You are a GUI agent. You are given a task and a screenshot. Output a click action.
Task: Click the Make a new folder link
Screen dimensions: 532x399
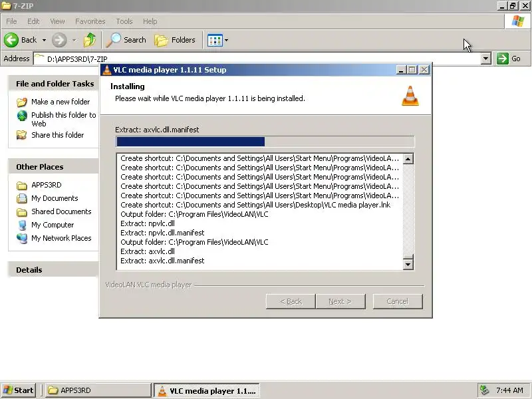point(61,102)
